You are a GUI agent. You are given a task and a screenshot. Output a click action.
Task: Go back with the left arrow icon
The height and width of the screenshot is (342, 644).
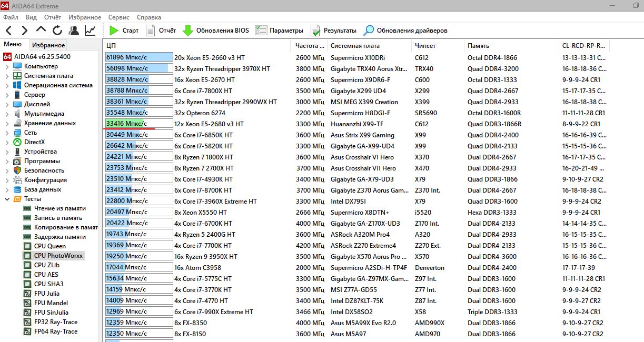point(9,31)
